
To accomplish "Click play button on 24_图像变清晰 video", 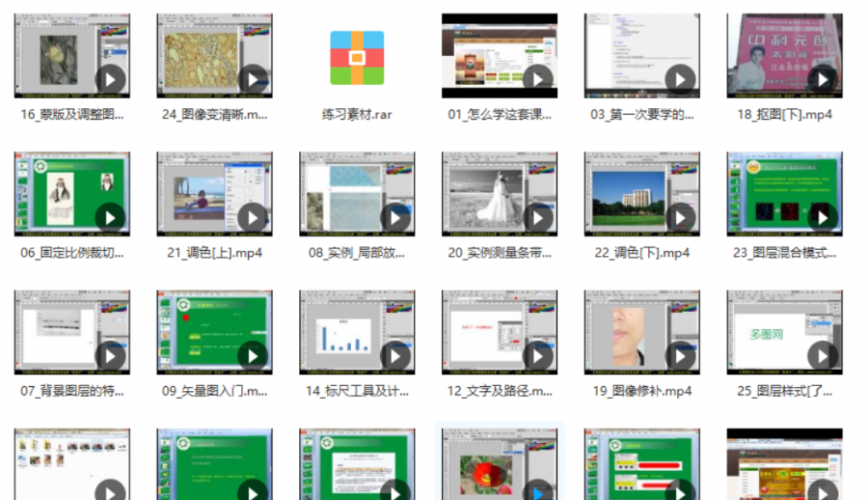I will (x=254, y=79).
